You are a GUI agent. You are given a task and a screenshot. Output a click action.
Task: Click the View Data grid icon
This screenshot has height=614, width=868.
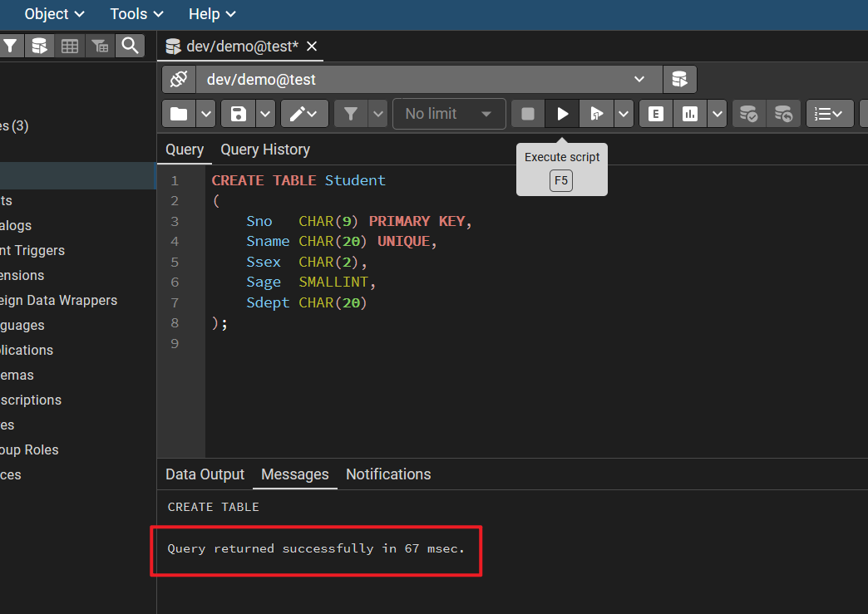70,46
